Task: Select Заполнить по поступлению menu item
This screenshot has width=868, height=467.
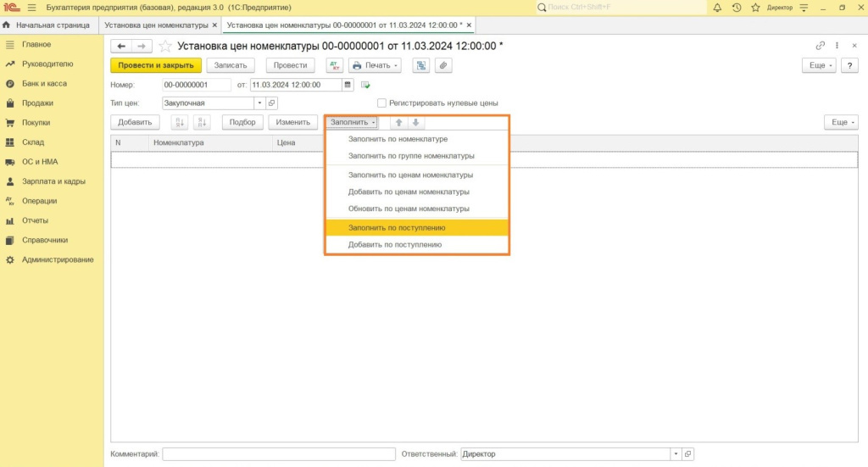Action: pos(397,227)
